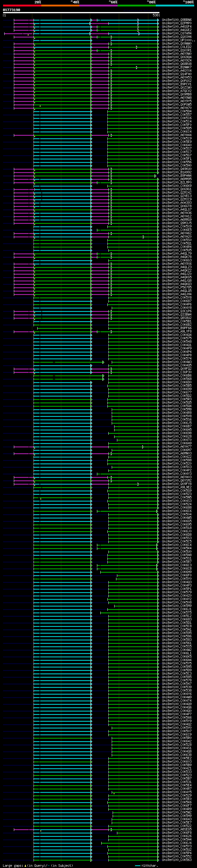Select last hit label UniRef100_C0K563
The image size is (197, 868).
(176, 860)
